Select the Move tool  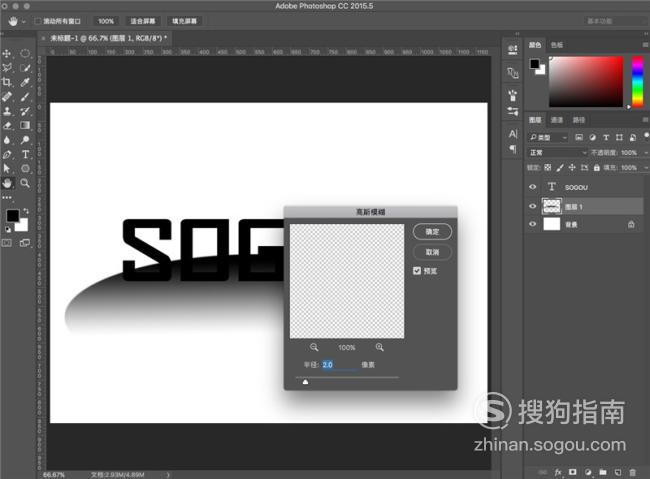point(7,53)
